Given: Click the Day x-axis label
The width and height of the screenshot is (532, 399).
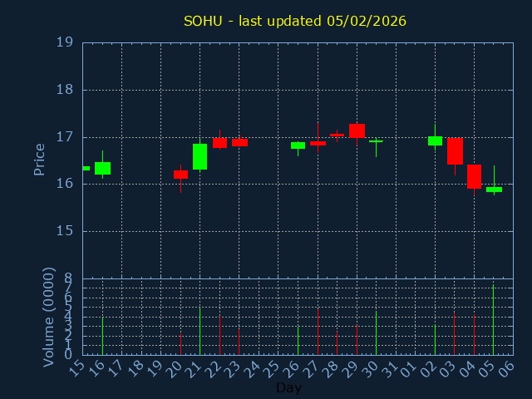Looking at the screenshot, I should click(288, 387).
